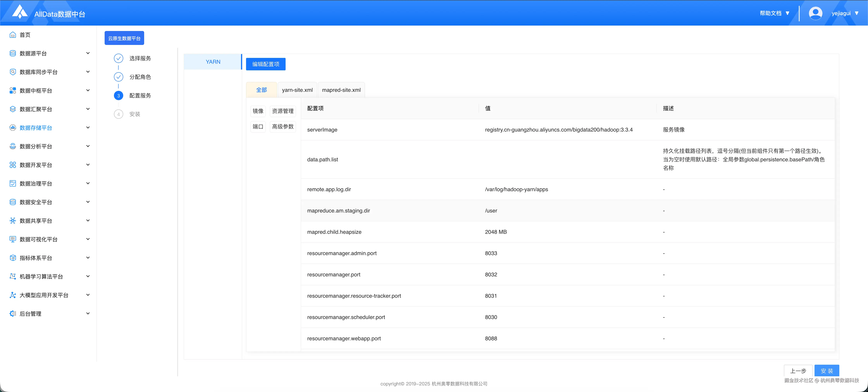Image resolution: width=868 pixels, height=392 pixels.
Task: Switch to the mapred-site.xml tab
Action: point(341,90)
